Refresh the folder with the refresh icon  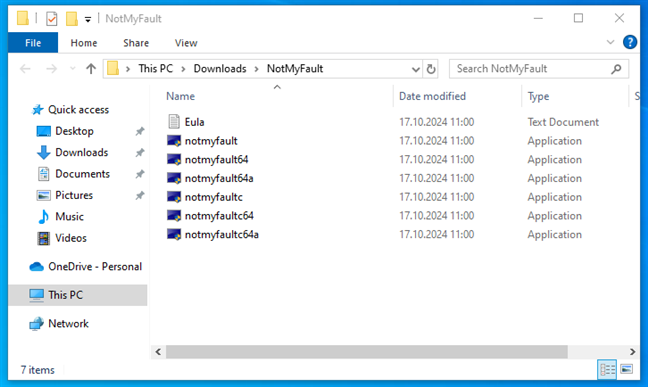(x=431, y=69)
